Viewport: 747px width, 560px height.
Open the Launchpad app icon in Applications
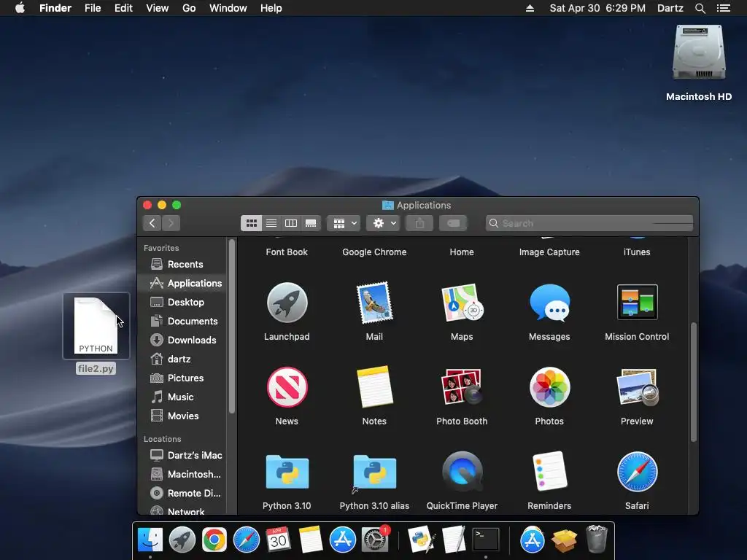click(287, 303)
